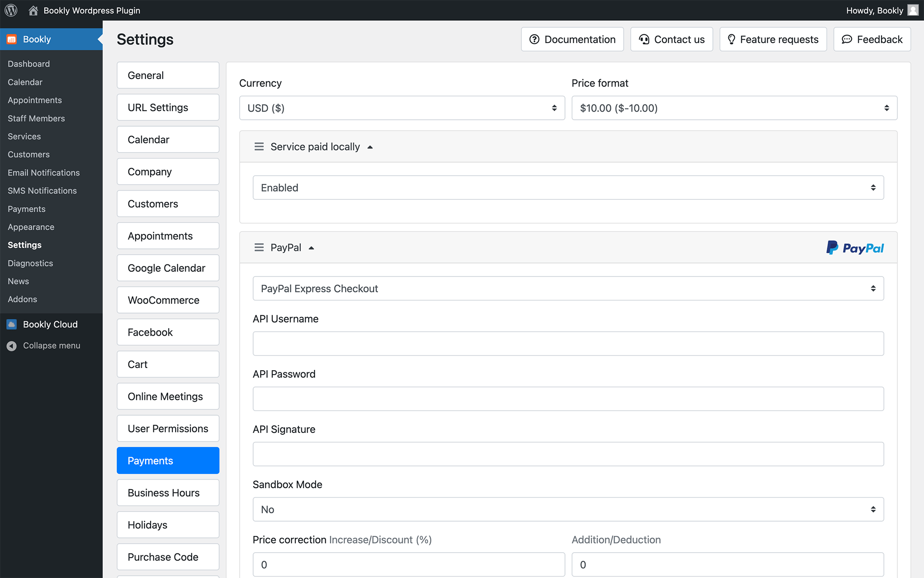Click into the API Username field
The height and width of the screenshot is (578, 924).
tap(568, 344)
